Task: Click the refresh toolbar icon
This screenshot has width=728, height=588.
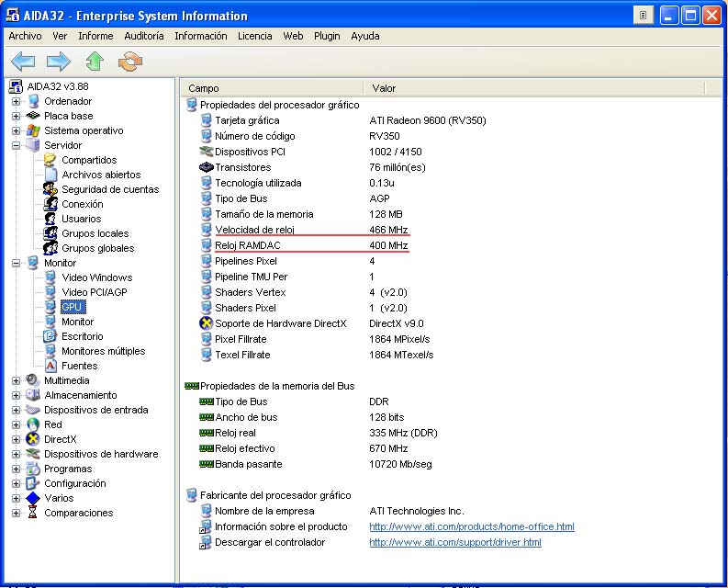Action: point(130,62)
